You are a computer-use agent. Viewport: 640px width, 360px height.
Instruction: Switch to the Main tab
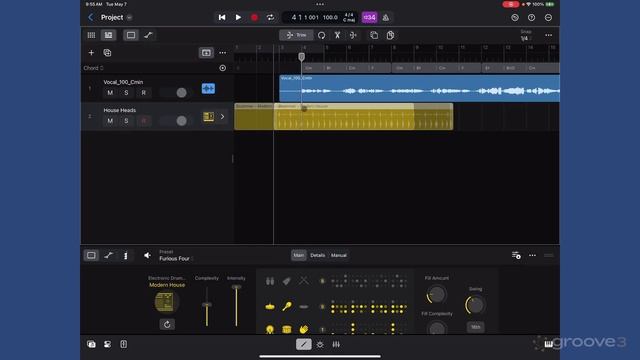tap(299, 256)
